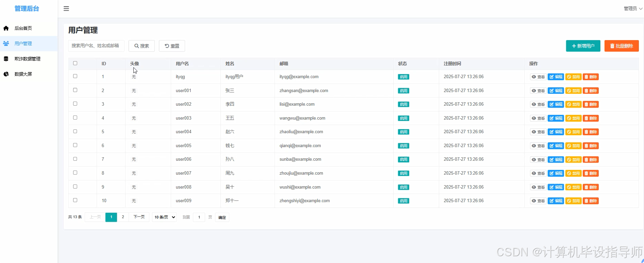The image size is (644, 263).
Task: Disable user009 郑十一
Action: pos(573,201)
